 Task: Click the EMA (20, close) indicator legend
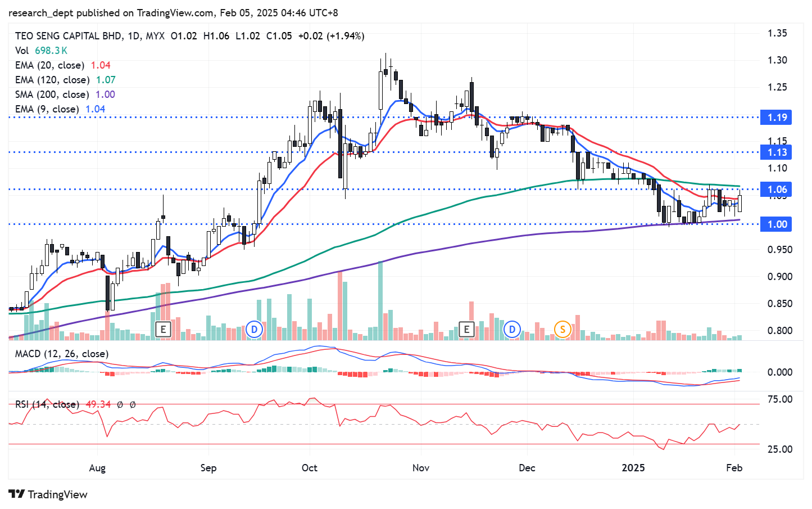pyautogui.click(x=50, y=65)
